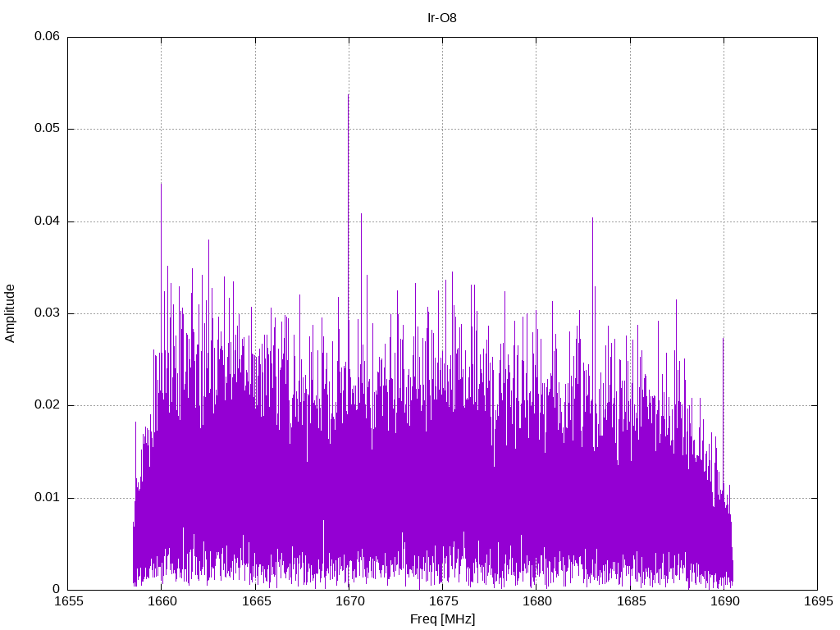Click the 0 y-axis tick value
Viewport: 840px width, 630px height.
point(57,589)
